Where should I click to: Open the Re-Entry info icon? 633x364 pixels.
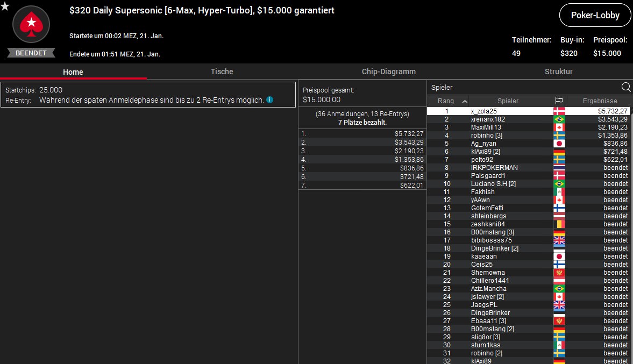coord(269,100)
